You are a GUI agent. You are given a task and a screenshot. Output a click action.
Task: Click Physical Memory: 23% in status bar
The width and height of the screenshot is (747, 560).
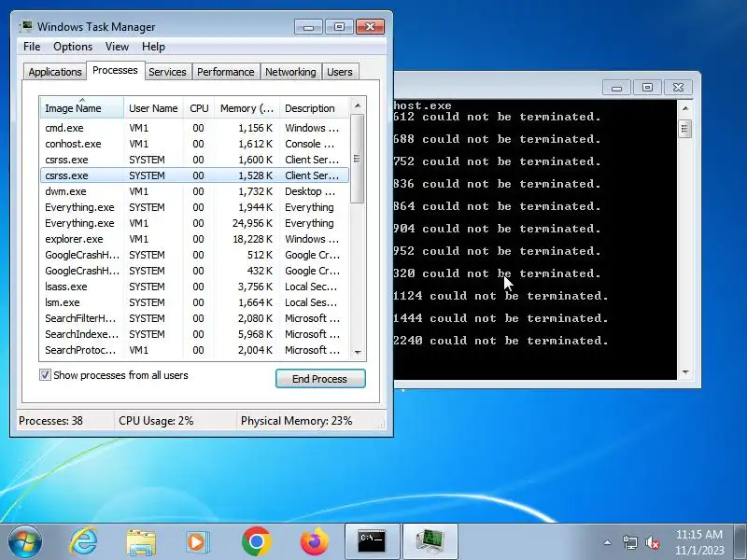(x=296, y=421)
